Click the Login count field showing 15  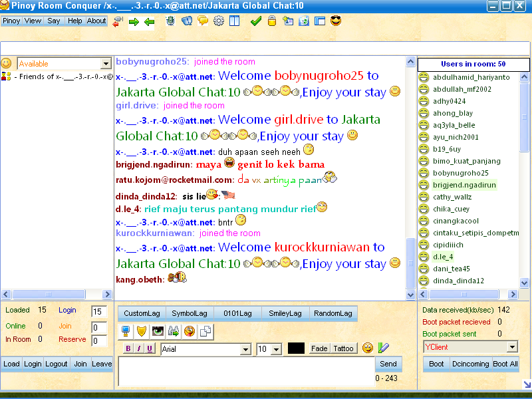coord(99,311)
